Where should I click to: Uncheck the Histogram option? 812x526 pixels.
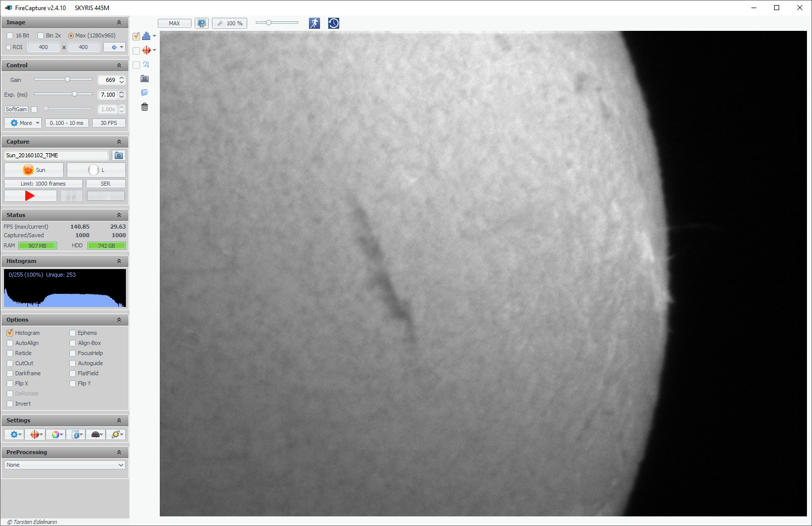click(x=10, y=333)
